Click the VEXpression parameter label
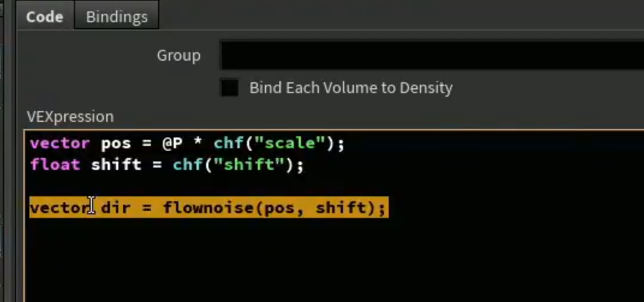644x302 pixels. (x=70, y=117)
